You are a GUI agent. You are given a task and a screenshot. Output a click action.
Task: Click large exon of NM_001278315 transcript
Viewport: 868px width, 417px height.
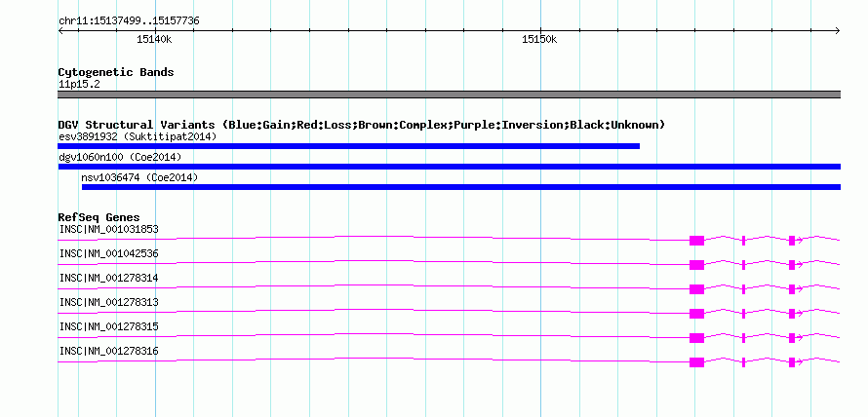click(697, 338)
